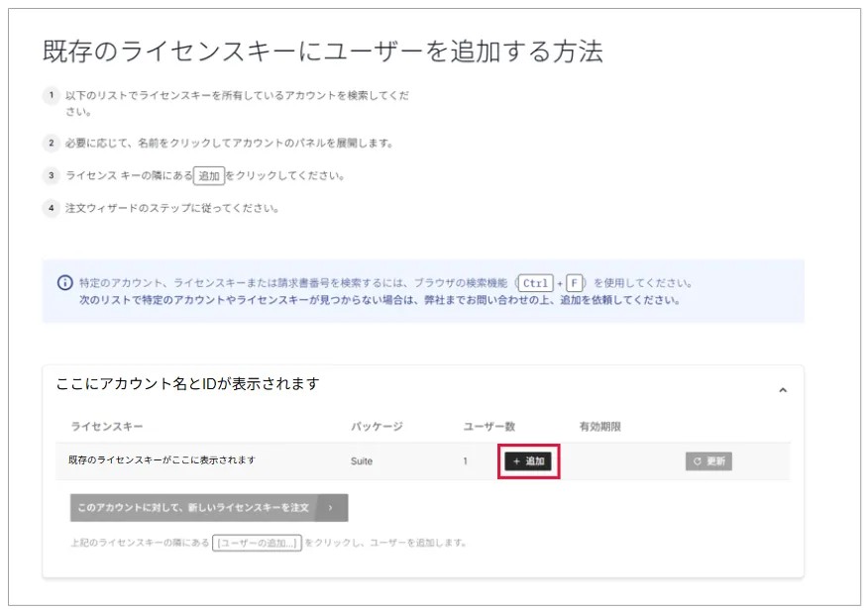
Task: Click the blue info icon in the notice
Action: 65,283
